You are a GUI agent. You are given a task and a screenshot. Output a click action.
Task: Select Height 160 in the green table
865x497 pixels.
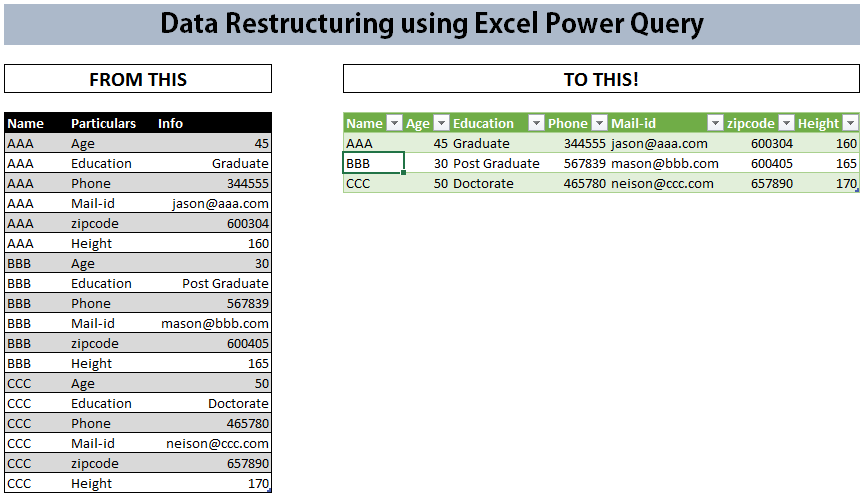pyautogui.click(x=846, y=143)
